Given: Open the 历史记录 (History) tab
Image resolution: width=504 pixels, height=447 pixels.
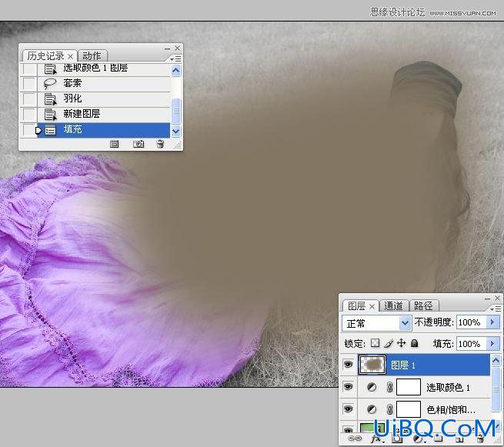Looking at the screenshot, I should pos(45,56).
